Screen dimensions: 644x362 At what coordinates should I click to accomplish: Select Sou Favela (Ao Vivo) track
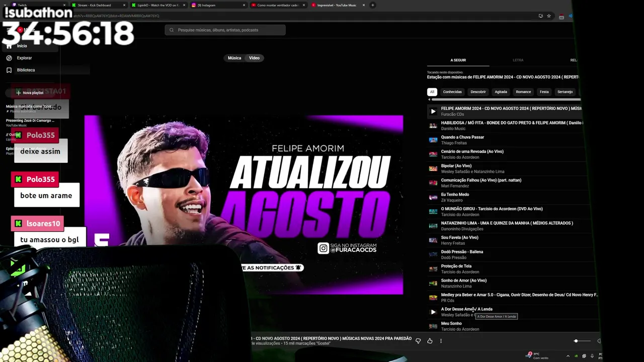click(x=459, y=237)
